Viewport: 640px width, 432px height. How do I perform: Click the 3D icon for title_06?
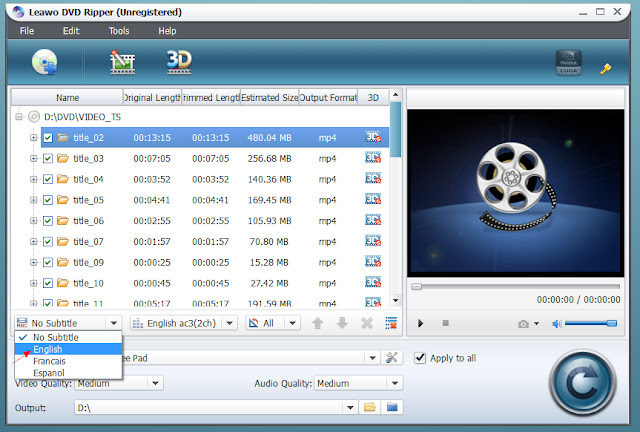[373, 220]
